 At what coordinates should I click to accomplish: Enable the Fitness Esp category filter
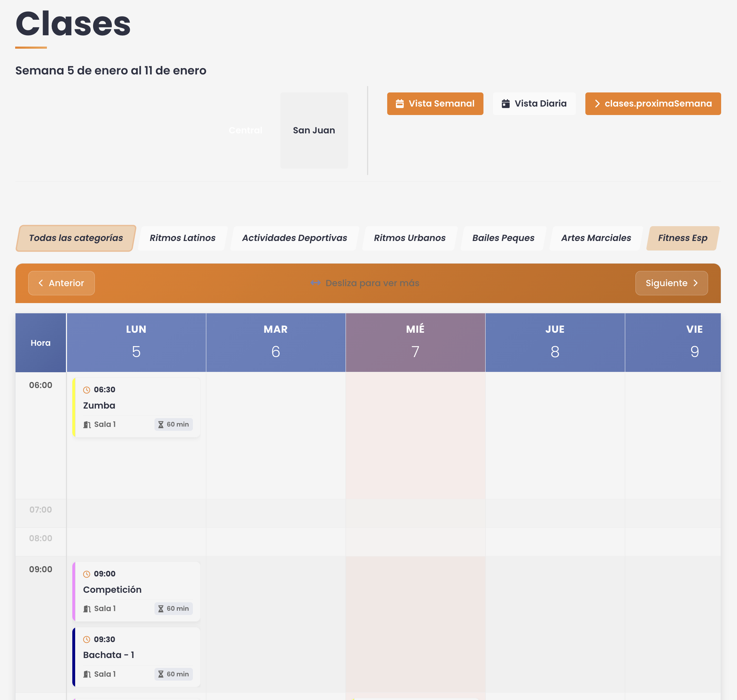pos(683,238)
